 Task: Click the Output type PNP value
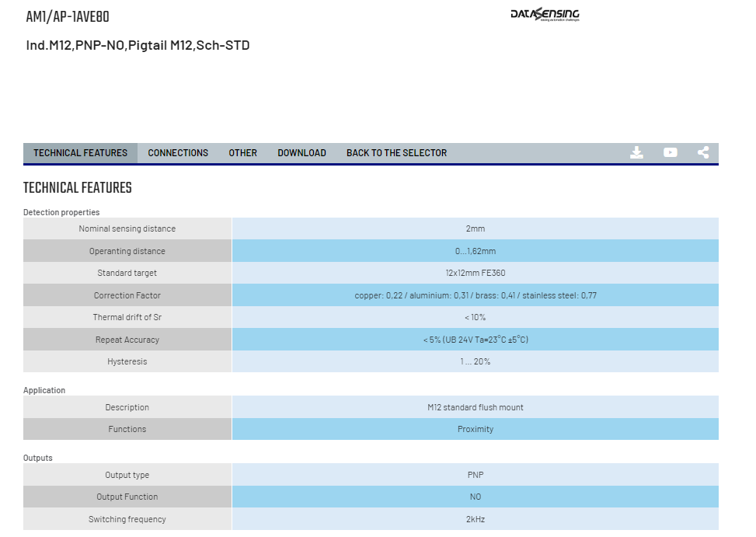click(476, 475)
